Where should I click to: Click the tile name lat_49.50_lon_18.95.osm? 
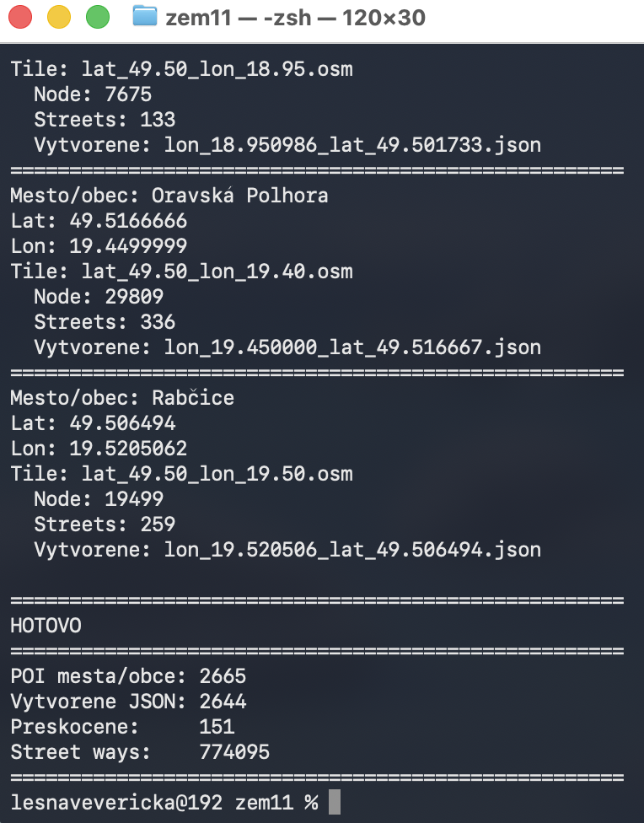pyautogui.click(x=217, y=70)
